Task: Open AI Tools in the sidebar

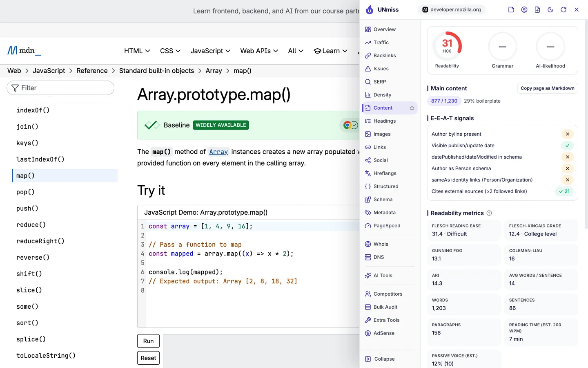Action: click(390, 276)
